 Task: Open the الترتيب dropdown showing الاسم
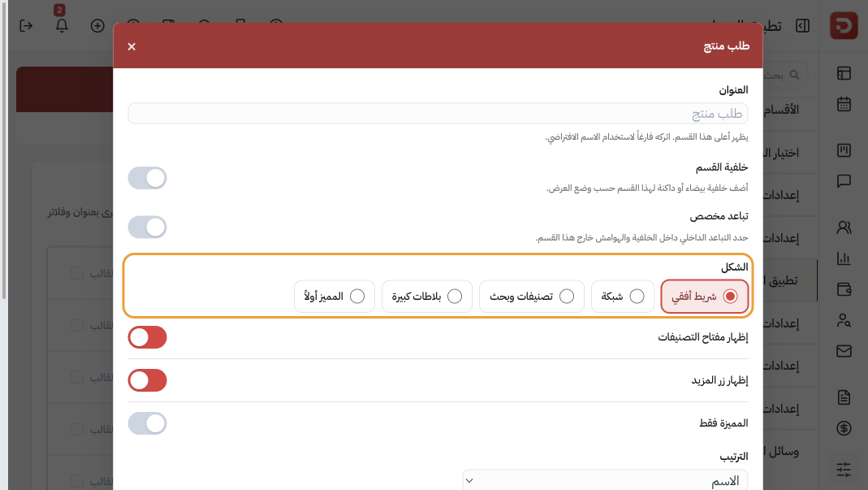click(x=605, y=480)
